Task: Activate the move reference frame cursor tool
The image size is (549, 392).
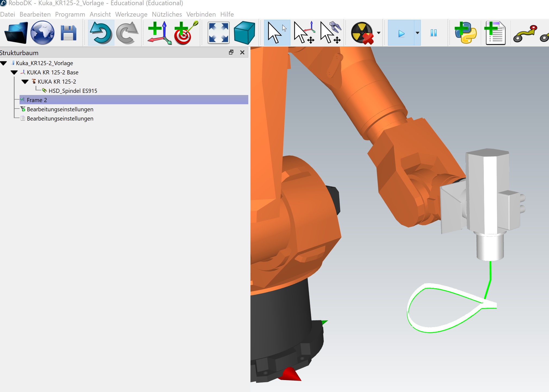Action: pos(304,33)
